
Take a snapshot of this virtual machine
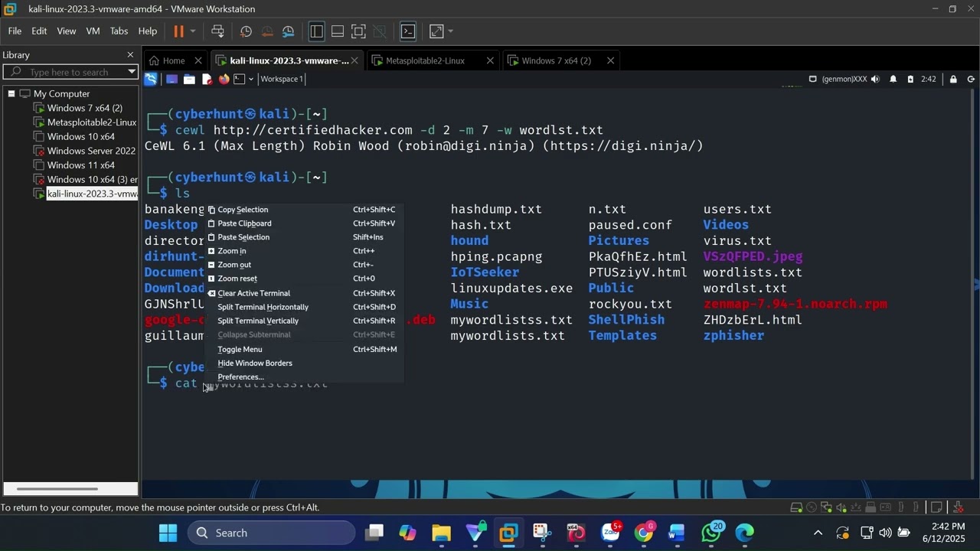click(246, 31)
